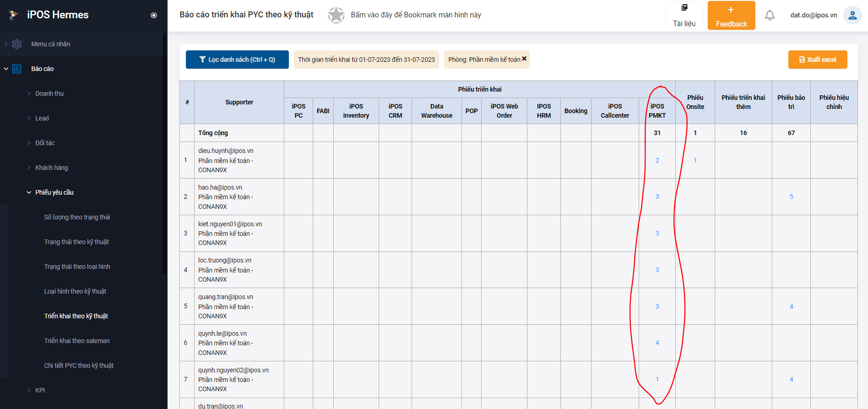
Task: Click the Phiếu Onsite column header
Action: click(x=695, y=102)
